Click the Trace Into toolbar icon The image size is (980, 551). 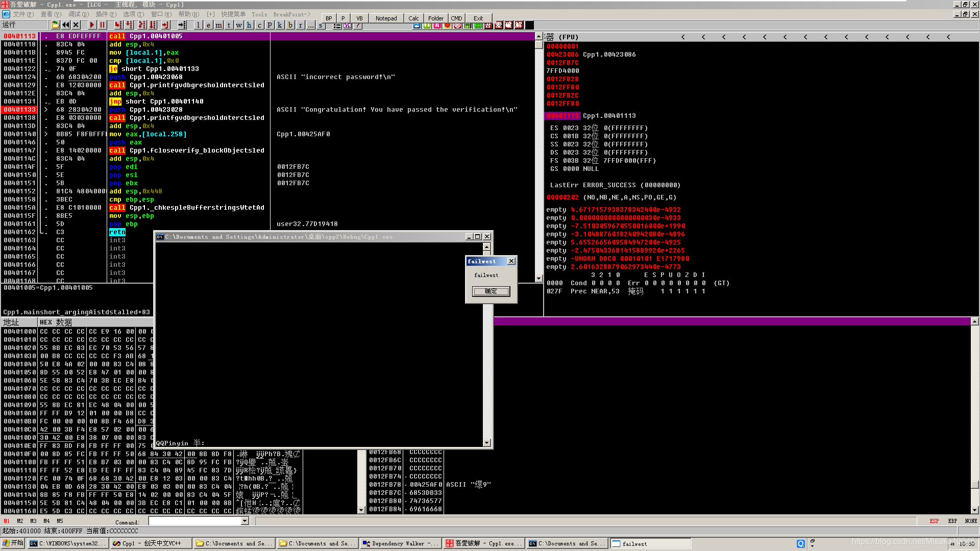[x=141, y=25]
